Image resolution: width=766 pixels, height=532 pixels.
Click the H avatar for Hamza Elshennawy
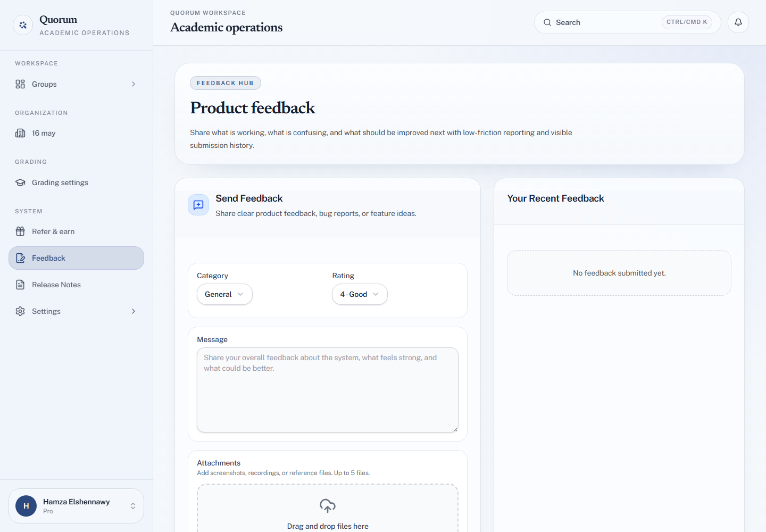26,506
